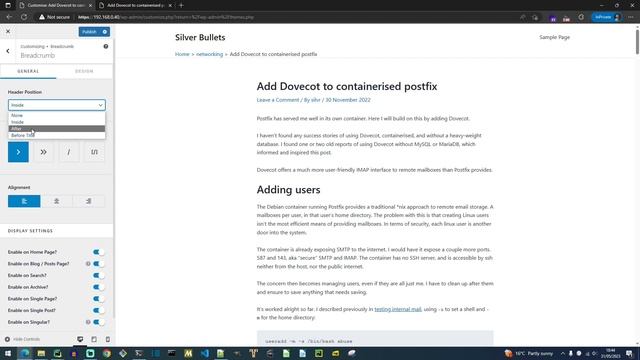
Task: Open the Windows Start menu
Action: click(x=8, y=353)
